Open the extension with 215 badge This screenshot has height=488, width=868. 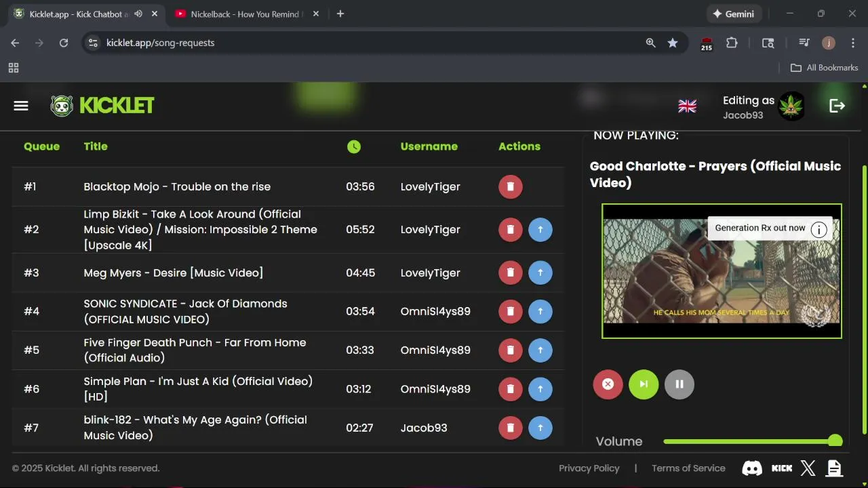point(707,43)
